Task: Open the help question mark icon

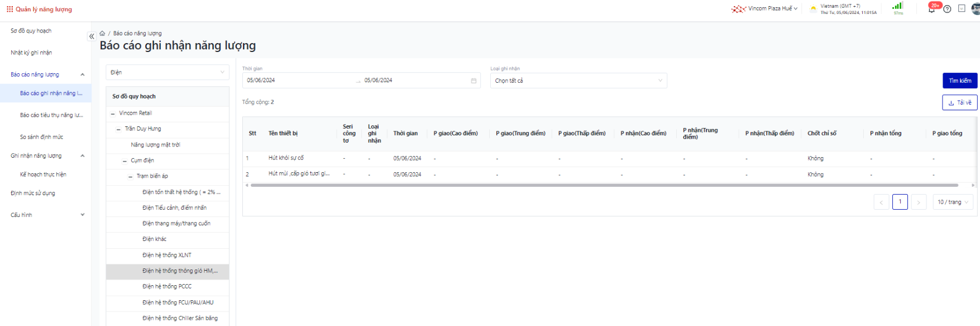Action: coord(947,9)
